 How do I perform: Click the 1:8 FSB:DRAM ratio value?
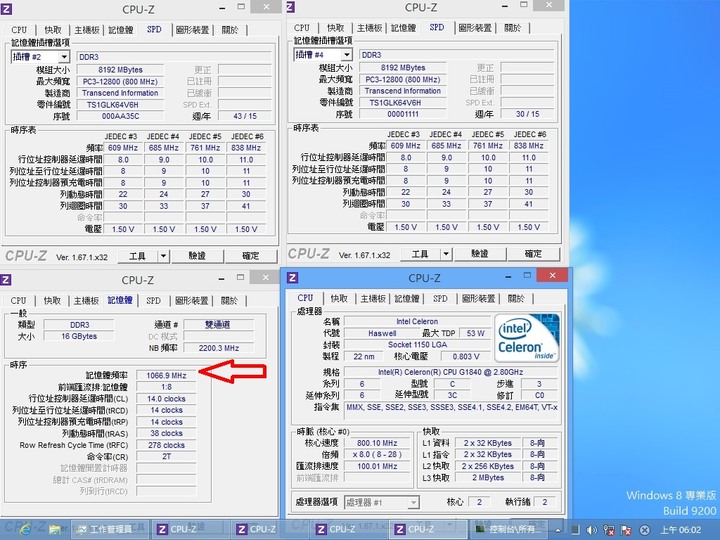click(x=166, y=387)
